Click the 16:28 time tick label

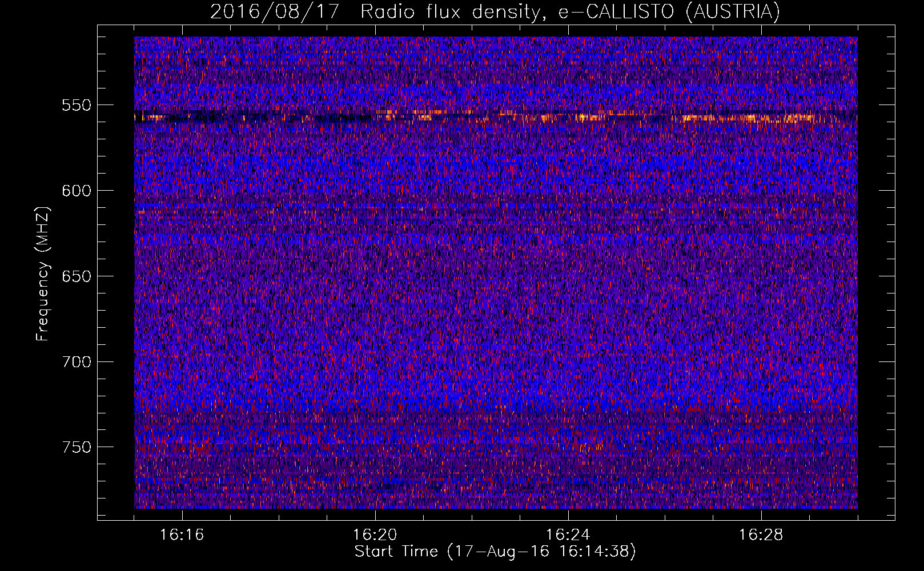[761, 535]
